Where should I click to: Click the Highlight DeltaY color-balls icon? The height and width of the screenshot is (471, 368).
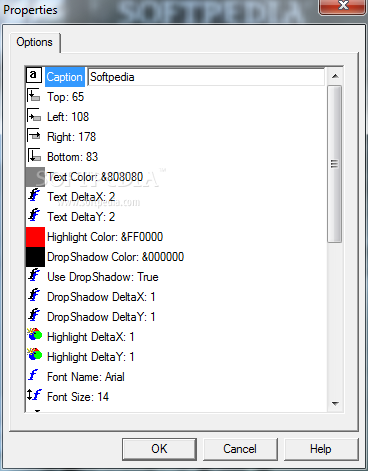(x=35, y=354)
